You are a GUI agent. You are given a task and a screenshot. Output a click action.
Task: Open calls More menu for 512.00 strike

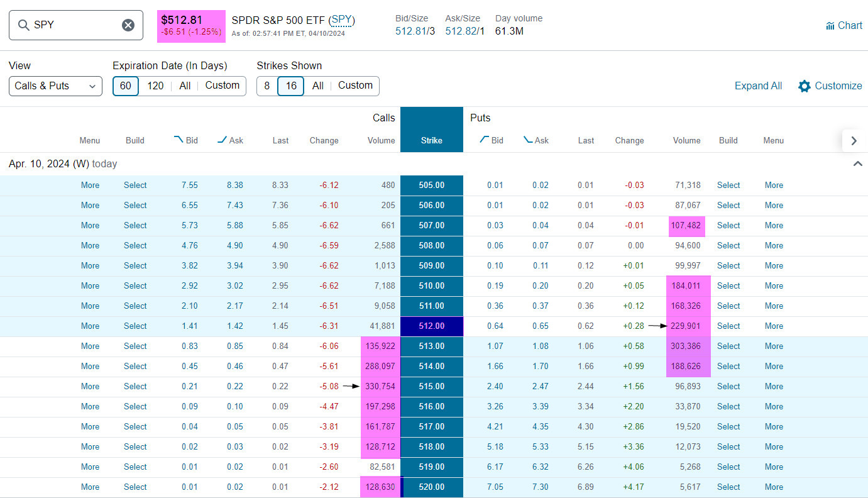coord(90,326)
